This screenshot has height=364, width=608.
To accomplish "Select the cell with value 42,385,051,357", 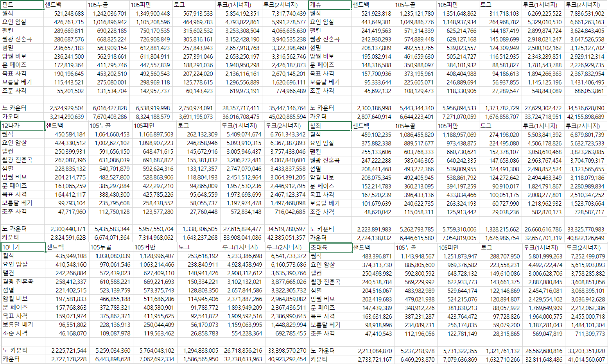I will [x=286, y=237].
